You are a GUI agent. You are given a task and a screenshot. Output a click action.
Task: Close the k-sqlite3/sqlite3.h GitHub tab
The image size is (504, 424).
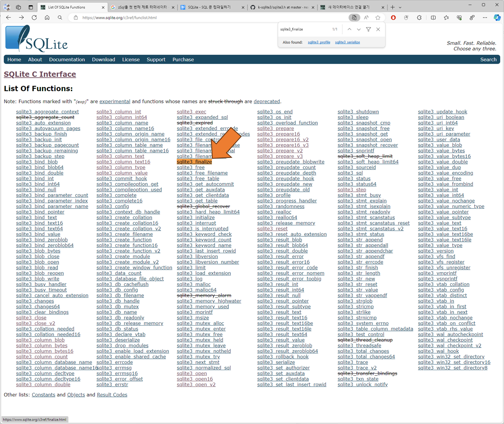pos(313,7)
